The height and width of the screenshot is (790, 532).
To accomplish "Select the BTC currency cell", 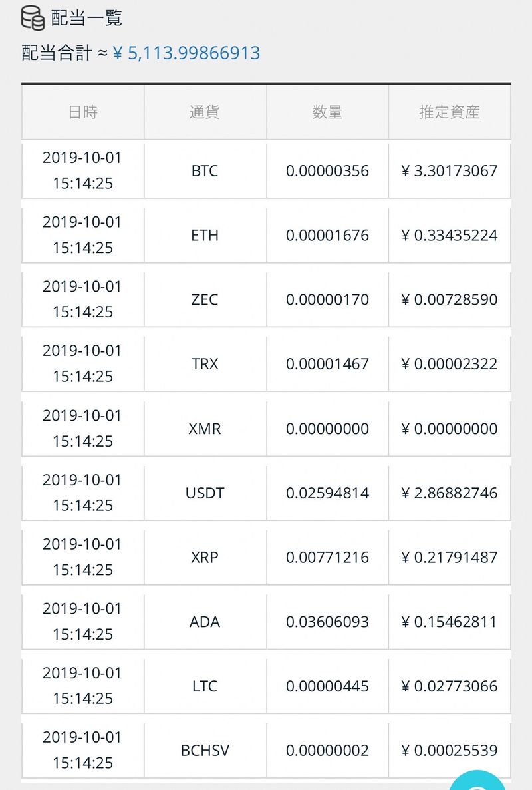I will (205, 171).
